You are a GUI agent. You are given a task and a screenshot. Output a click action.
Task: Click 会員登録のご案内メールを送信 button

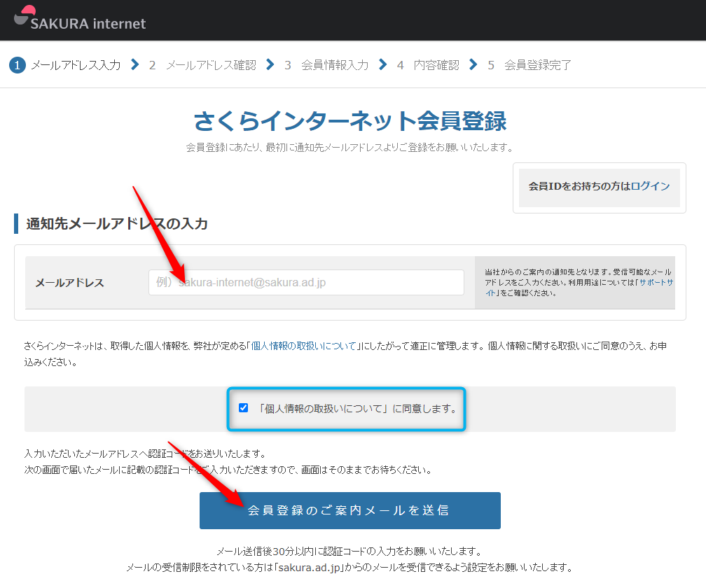tap(350, 510)
